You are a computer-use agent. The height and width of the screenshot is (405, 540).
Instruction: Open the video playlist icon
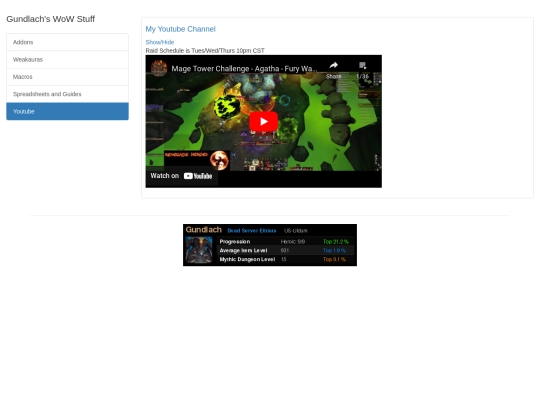pyautogui.click(x=362, y=65)
